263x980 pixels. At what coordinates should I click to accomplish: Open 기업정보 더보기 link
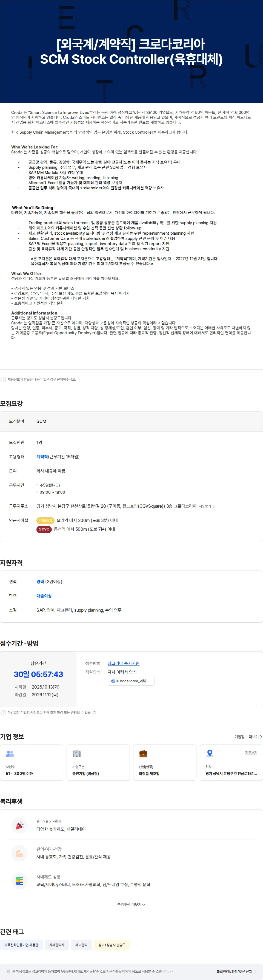pos(248,737)
